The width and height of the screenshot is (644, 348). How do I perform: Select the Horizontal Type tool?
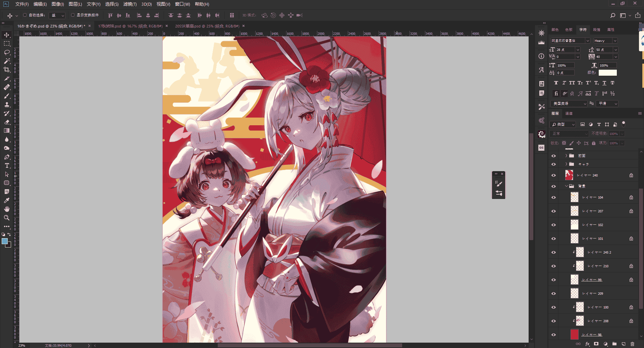click(x=7, y=165)
